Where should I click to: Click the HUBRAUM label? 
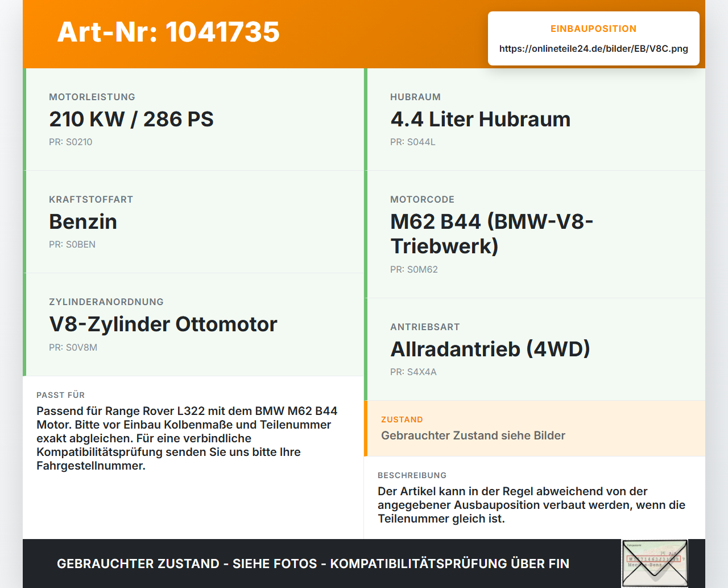(x=415, y=97)
